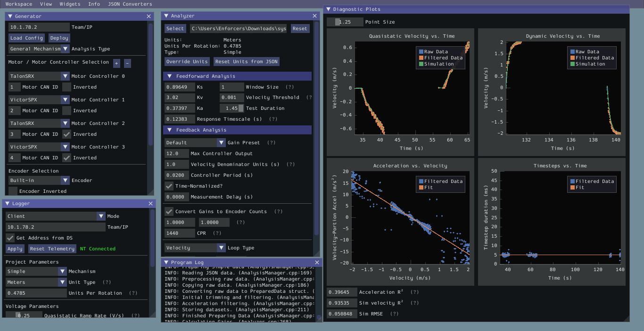Close the Generator window
Screen dimensions: 644x331
pos(149,16)
